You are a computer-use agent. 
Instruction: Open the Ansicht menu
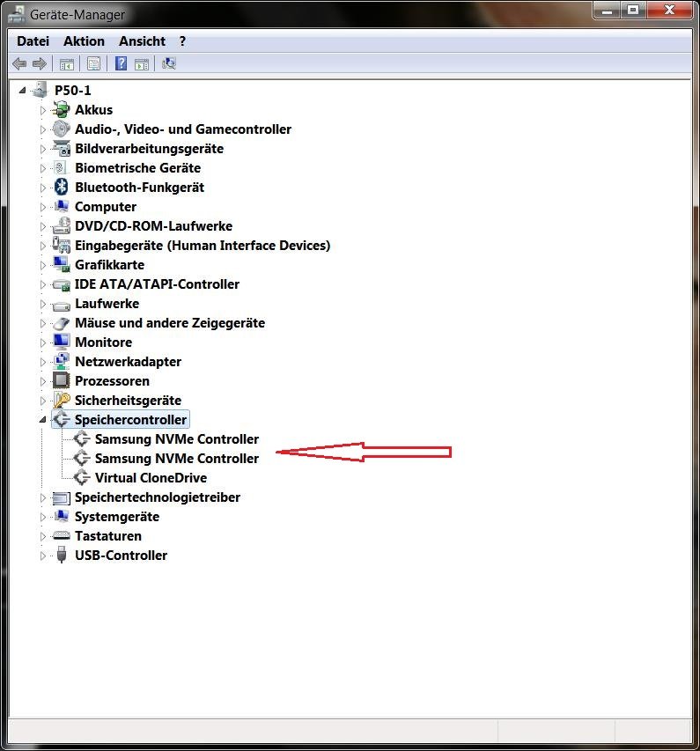[x=143, y=41]
